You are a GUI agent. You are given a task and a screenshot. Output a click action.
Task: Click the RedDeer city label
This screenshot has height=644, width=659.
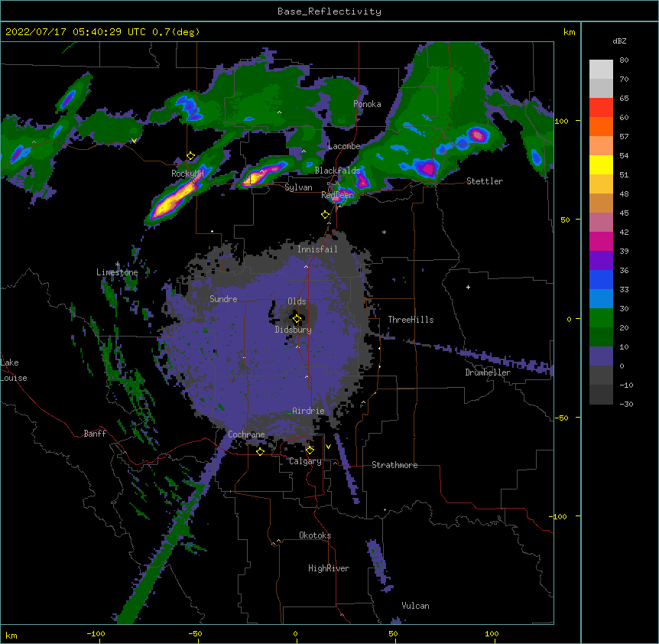pos(337,194)
